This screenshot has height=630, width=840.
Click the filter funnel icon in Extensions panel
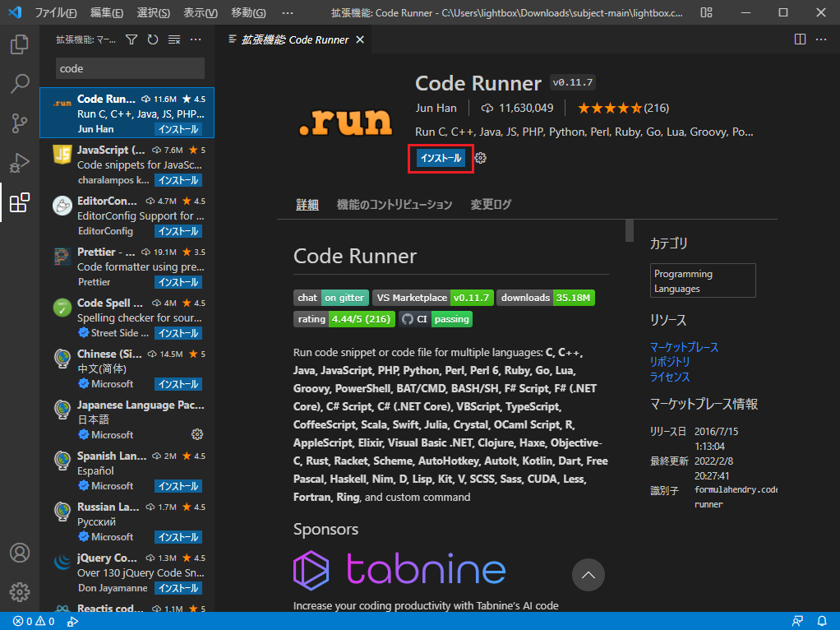[132, 39]
